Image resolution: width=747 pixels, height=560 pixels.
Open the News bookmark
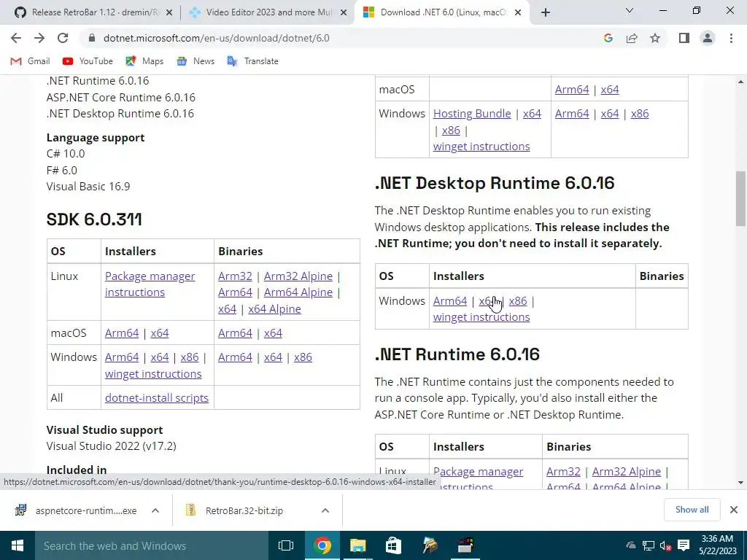(196, 61)
